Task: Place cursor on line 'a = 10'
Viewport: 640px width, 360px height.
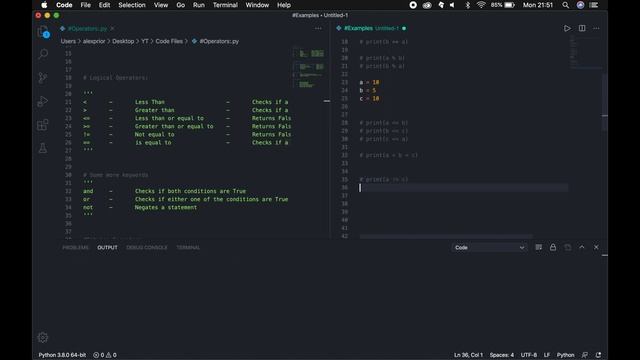Action: (x=369, y=82)
